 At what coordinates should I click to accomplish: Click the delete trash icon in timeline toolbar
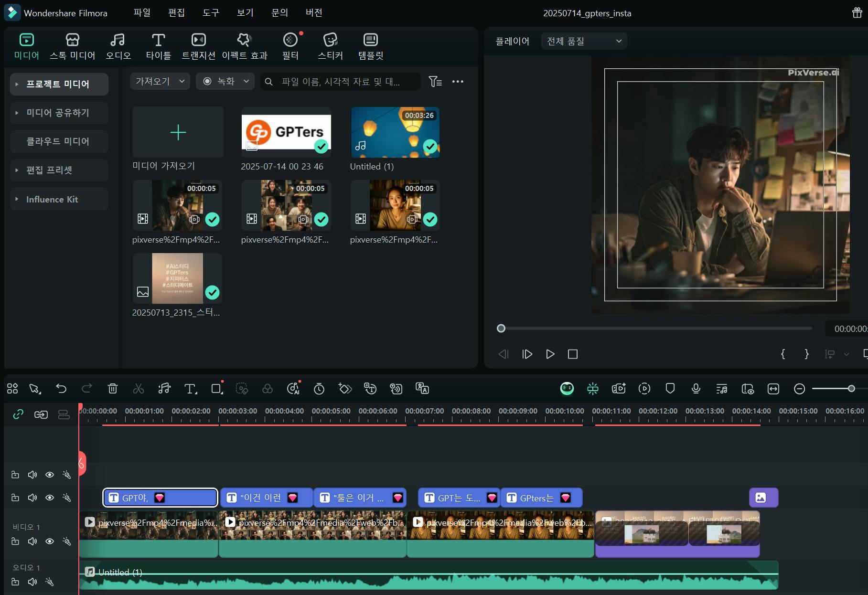(x=113, y=389)
